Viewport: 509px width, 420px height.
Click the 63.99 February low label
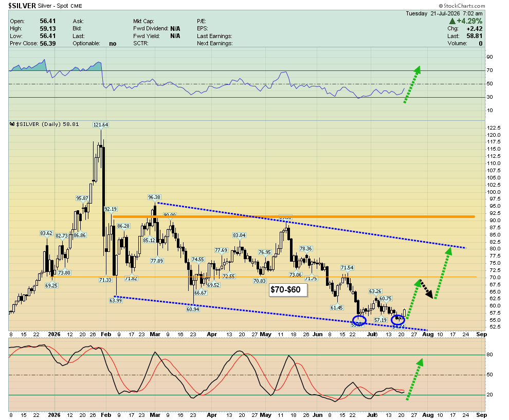tap(116, 300)
